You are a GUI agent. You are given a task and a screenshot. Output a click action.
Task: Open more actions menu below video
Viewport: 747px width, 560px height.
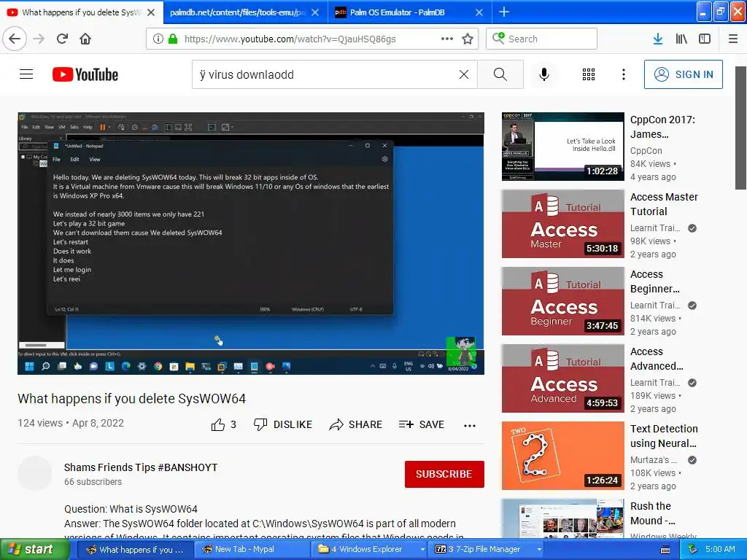[470, 425]
